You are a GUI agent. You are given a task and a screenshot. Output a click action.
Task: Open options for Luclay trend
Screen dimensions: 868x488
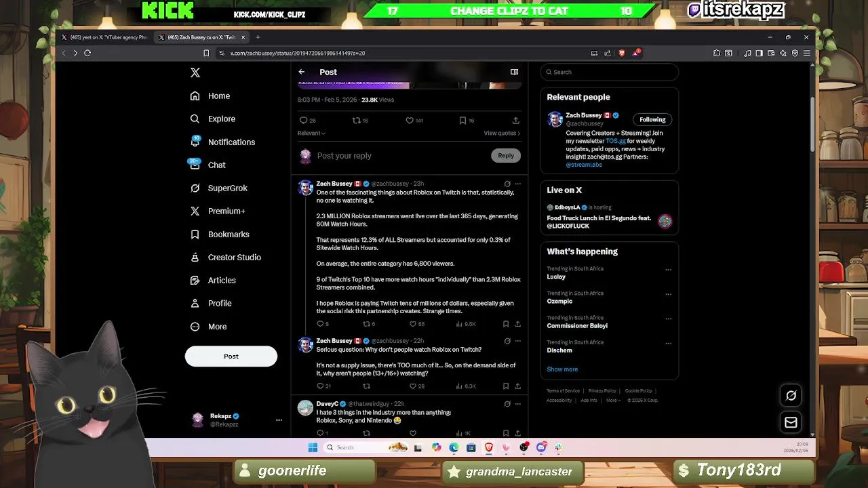(668, 270)
